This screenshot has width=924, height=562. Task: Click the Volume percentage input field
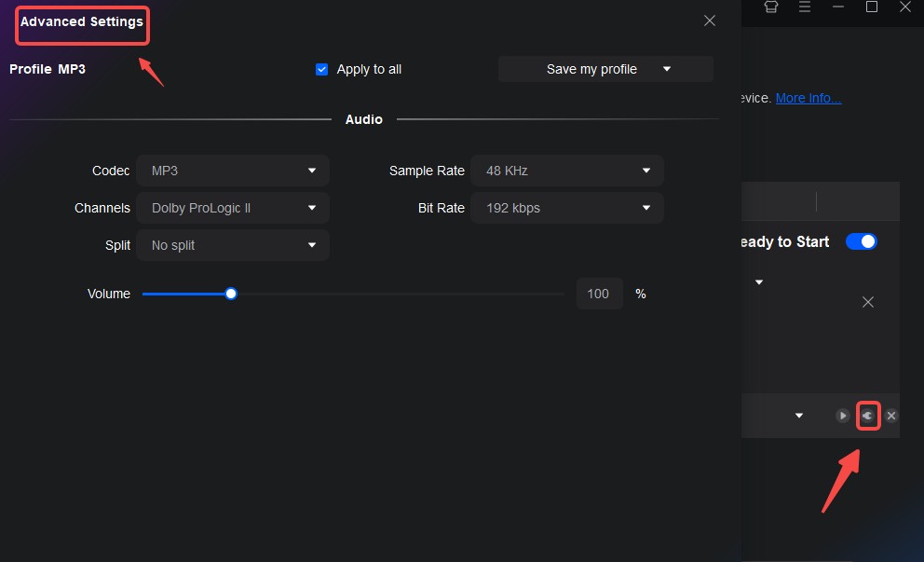tap(599, 294)
